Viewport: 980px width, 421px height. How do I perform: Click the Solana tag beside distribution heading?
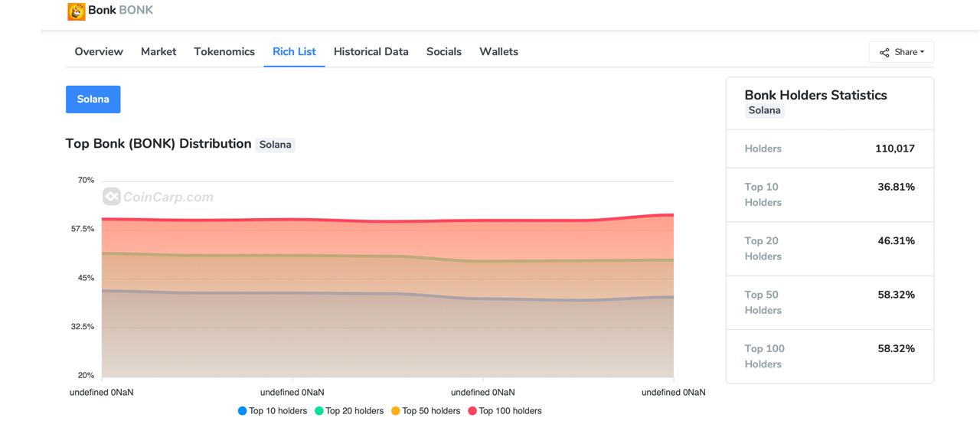[x=275, y=145]
